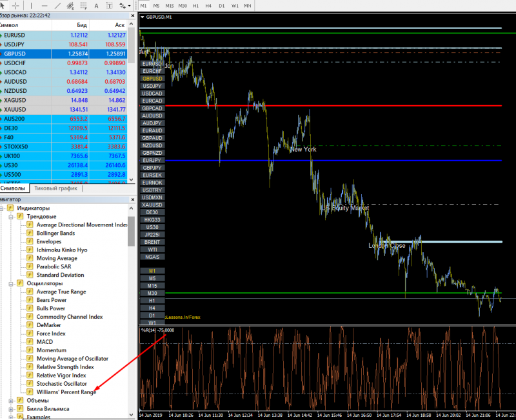Click the Navigator scrollbar down arrow
This screenshot has width=516, height=420.
tap(132, 415)
